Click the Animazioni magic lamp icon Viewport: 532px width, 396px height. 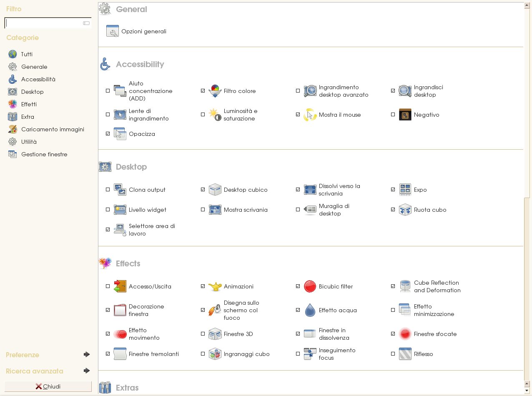point(215,286)
